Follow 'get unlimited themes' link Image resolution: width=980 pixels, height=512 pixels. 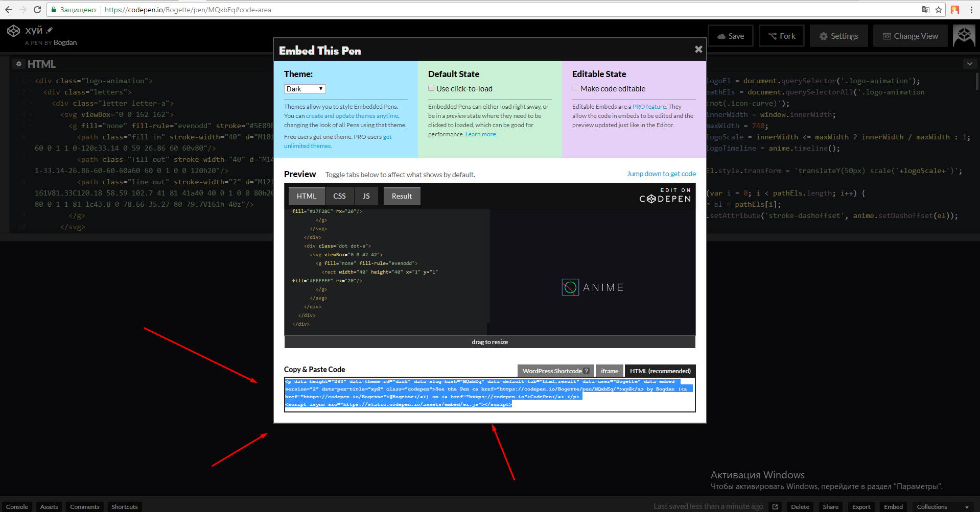(338, 141)
